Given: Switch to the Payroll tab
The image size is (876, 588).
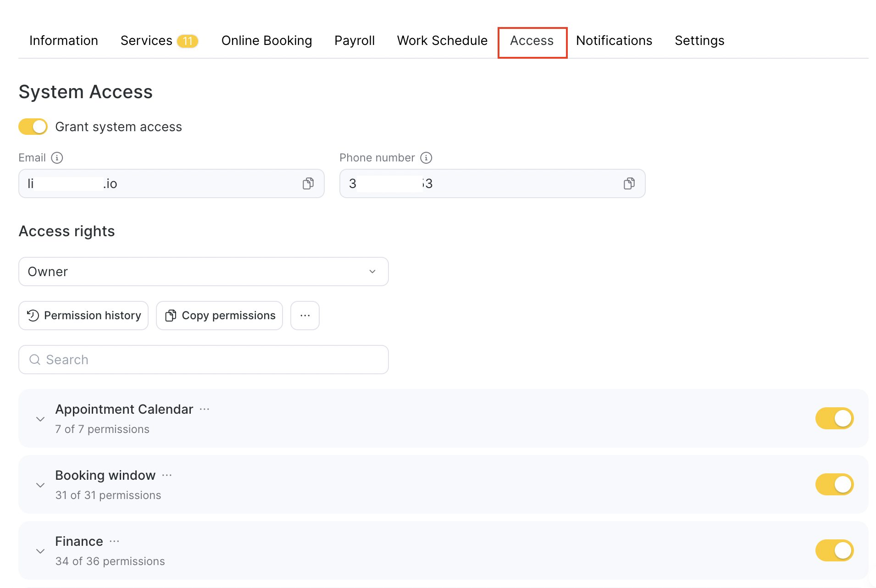Looking at the screenshot, I should pyautogui.click(x=354, y=40).
